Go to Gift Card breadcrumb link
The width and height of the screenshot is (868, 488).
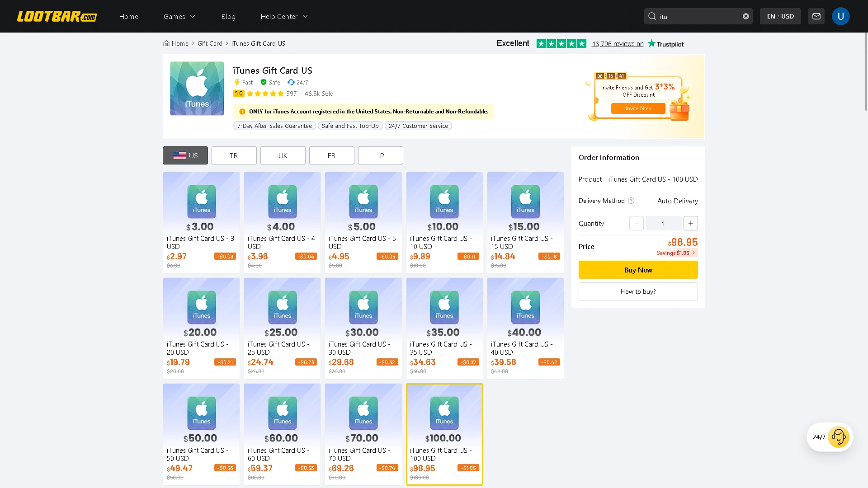(210, 43)
